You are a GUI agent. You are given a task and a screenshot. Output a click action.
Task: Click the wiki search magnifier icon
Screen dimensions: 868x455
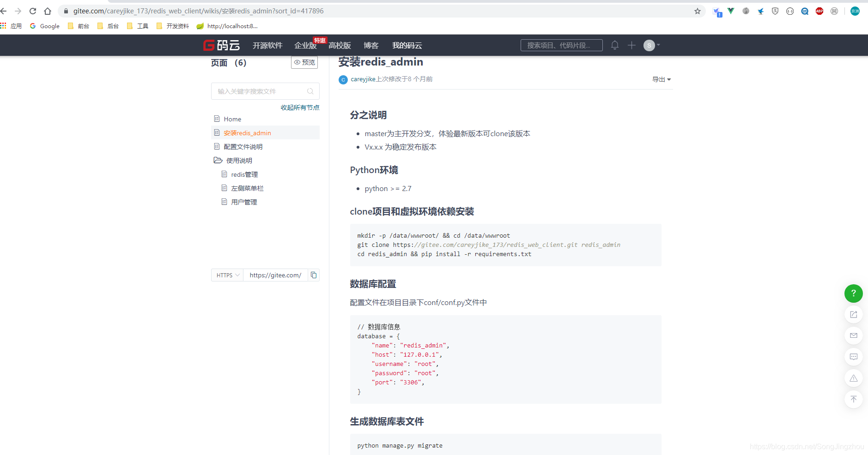310,91
